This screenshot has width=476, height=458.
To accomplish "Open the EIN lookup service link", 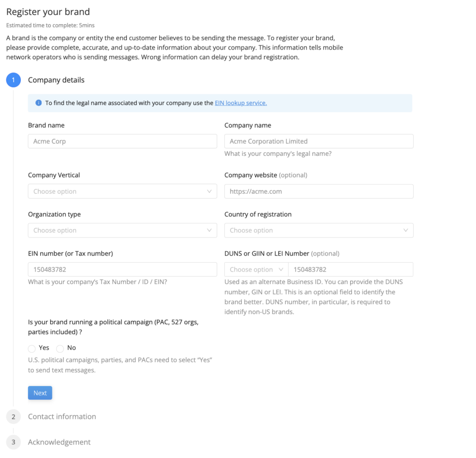I will 240,102.
